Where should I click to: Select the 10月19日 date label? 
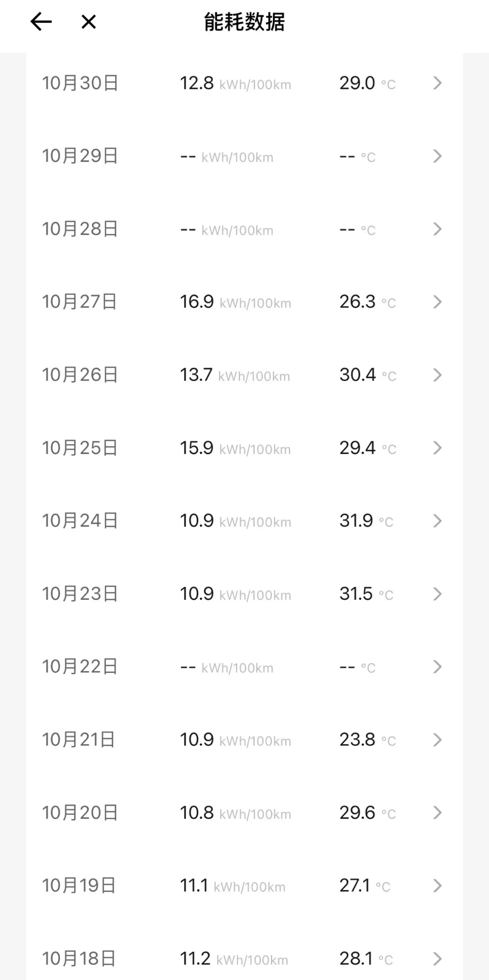[79, 886]
